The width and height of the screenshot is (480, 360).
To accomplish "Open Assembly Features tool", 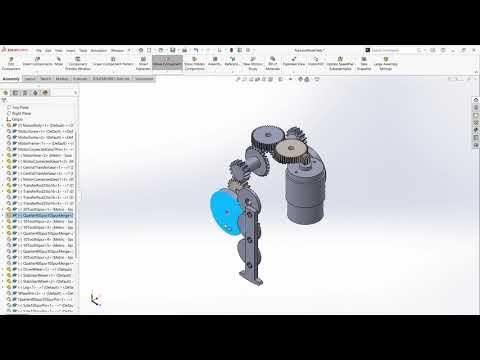I will click(x=214, y=62).
